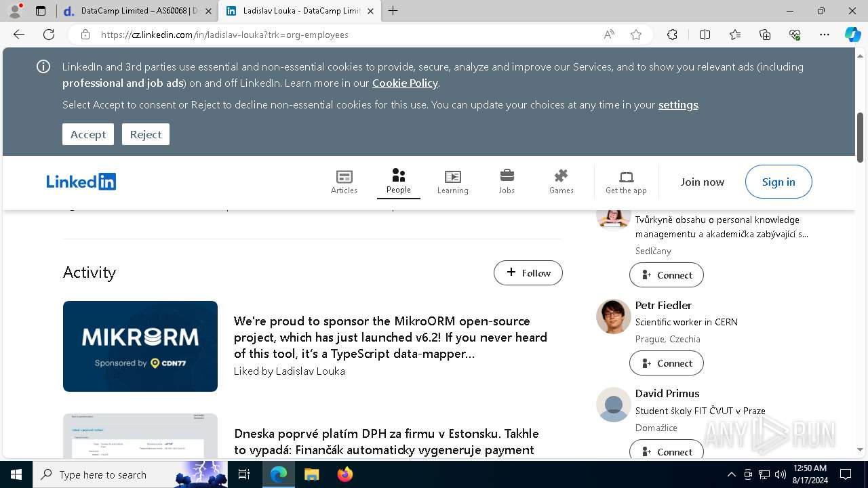This screenshot has width=868, height=488.
Task: Launch File Explorer from taskbar
Action: [x=311, y=474]
